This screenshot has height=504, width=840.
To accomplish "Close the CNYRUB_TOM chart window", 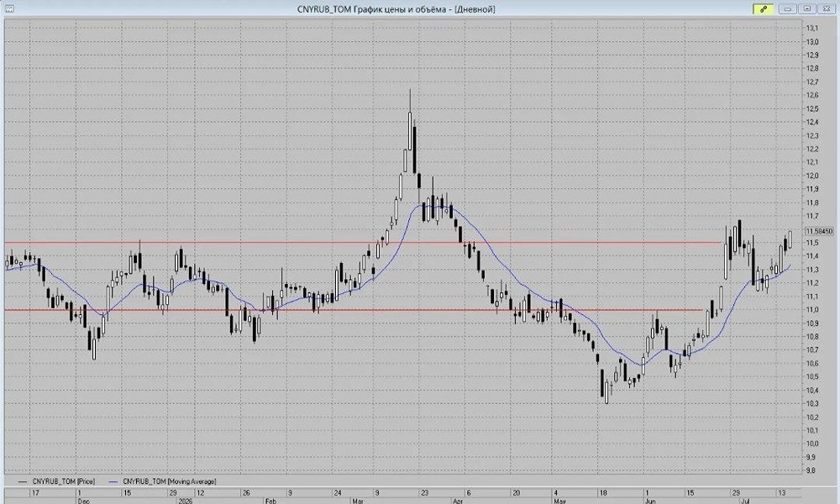I will click(x=826, y=8).
